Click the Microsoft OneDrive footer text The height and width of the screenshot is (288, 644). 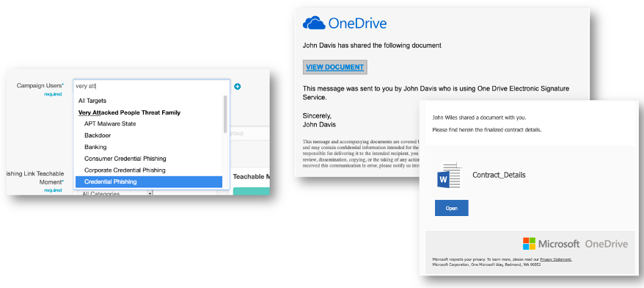(583, 244)
